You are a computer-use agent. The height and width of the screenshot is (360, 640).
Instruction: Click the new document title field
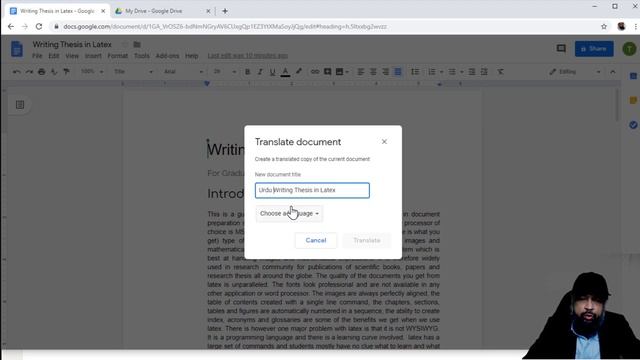pyautogui.click(x=312, y=190)
